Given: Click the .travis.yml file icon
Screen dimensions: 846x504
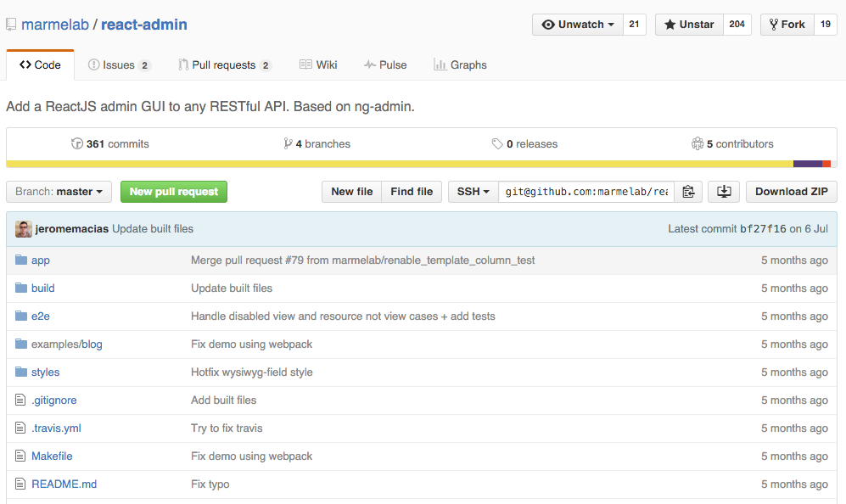Looking at the screenshot, I should [x=20, y=428].
